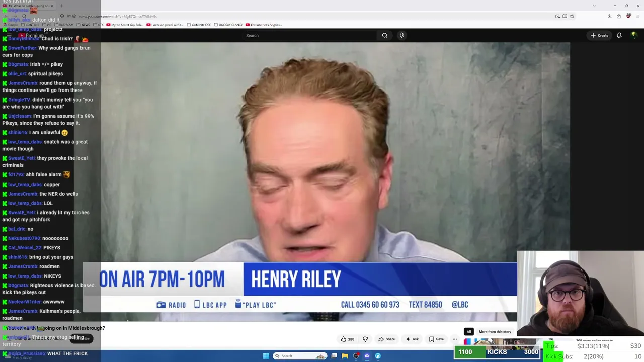Click the Tips $3.33(11%) goal text
The image size is (644, 362).
(x=592, y=346)
